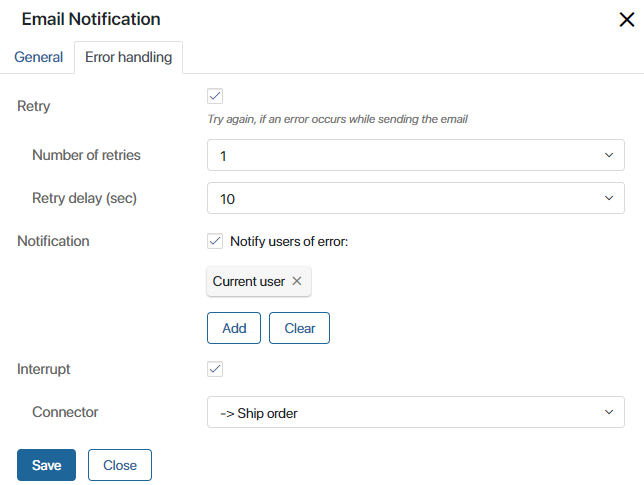Open the Number of retries dropdown

point(416,155)
